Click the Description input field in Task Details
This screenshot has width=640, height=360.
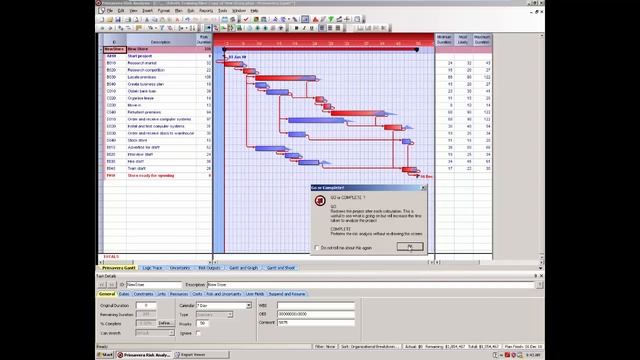coord(371,284)
